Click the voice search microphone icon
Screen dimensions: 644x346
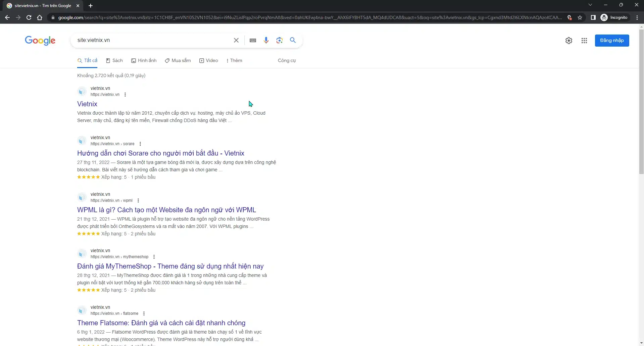pos(266,40)
